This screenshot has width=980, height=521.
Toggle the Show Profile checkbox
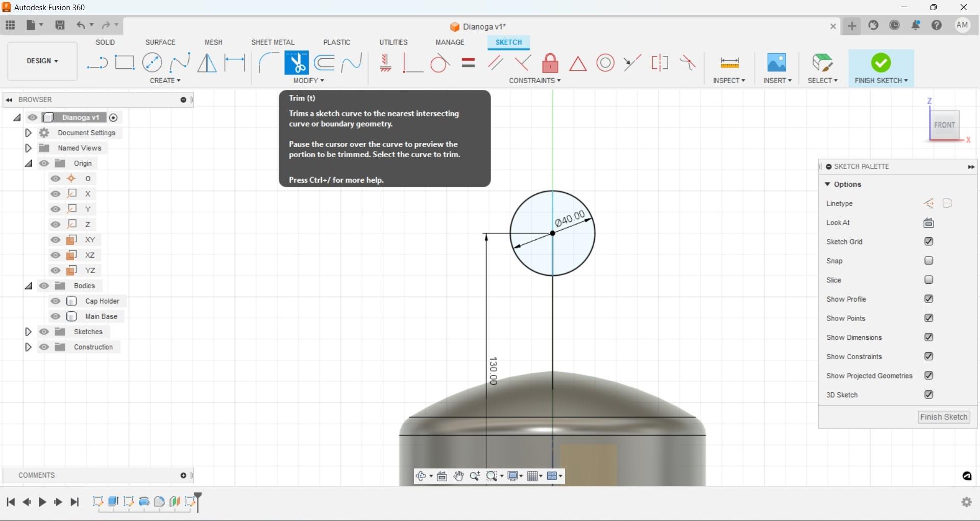click(928, 299)
